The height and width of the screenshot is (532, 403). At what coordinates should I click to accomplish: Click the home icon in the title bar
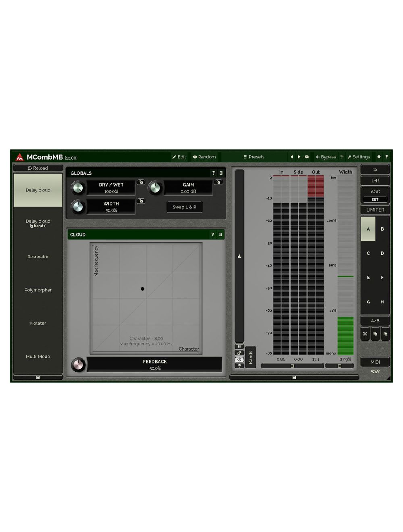379,157
